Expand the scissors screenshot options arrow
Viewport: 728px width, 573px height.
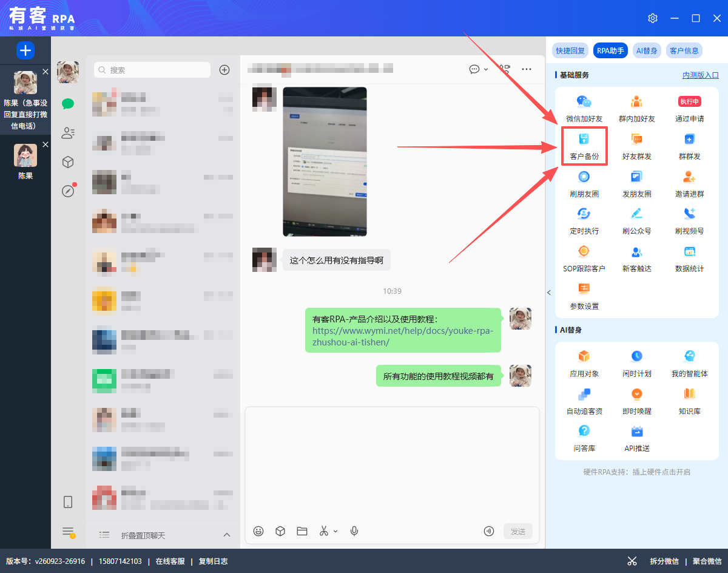(335, 531)
